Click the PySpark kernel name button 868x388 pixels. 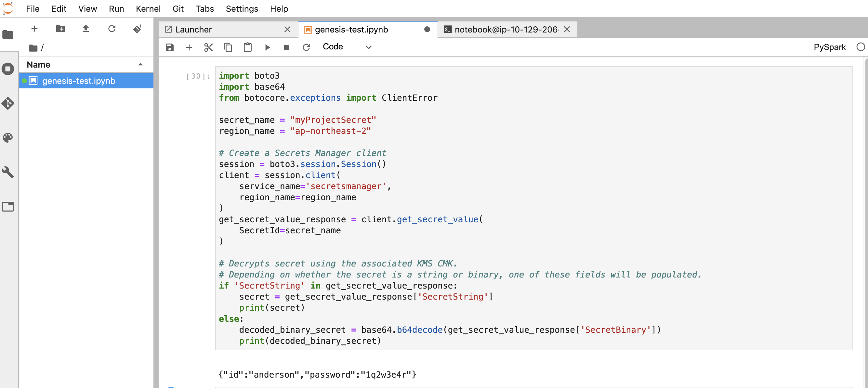[x=829, y=47]
